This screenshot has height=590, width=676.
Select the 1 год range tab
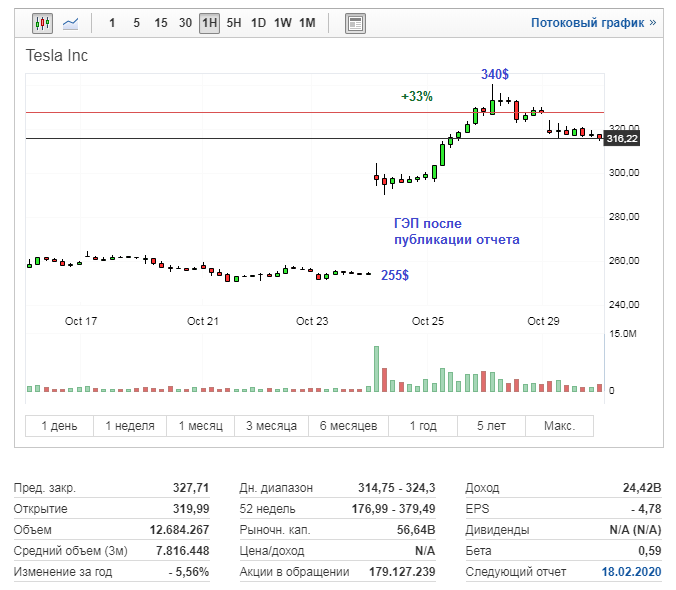coord(423,426)
